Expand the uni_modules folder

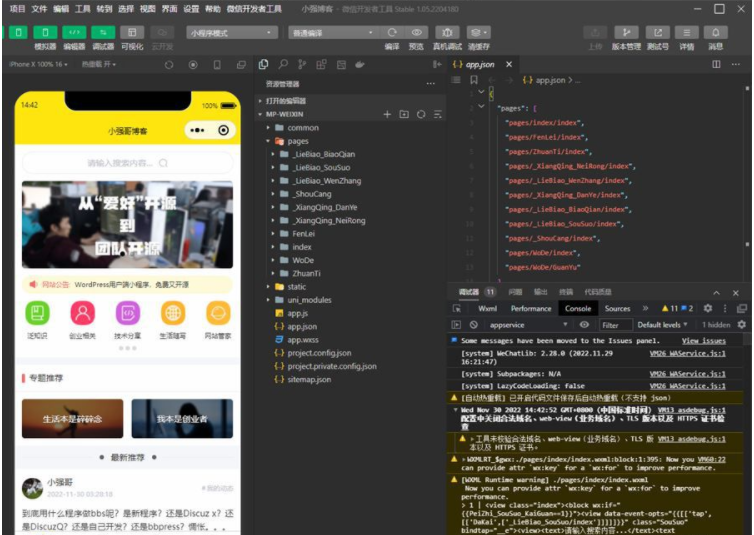[x=309, y=300]
